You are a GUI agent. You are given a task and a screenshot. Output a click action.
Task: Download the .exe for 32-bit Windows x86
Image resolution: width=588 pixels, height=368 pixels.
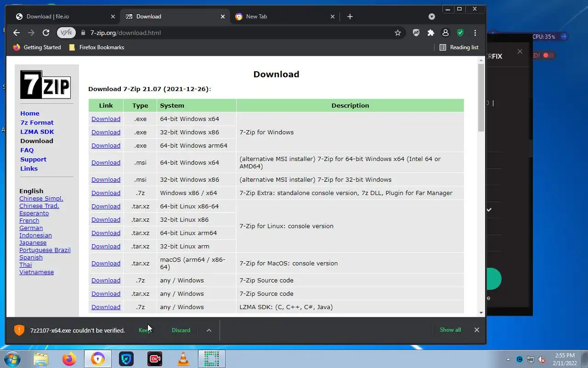[x=106, y=132]
